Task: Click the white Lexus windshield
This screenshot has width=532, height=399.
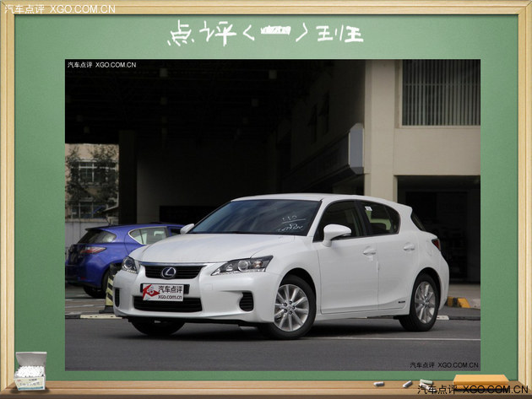Action: tap(258, 218)
